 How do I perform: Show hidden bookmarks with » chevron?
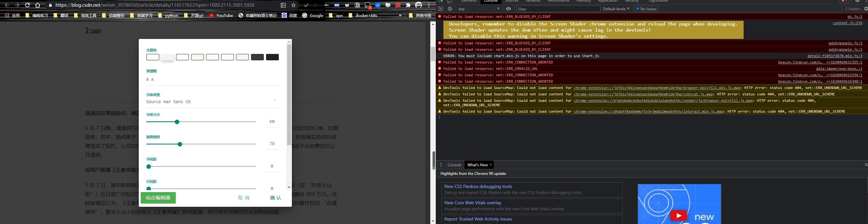point(400,16)
